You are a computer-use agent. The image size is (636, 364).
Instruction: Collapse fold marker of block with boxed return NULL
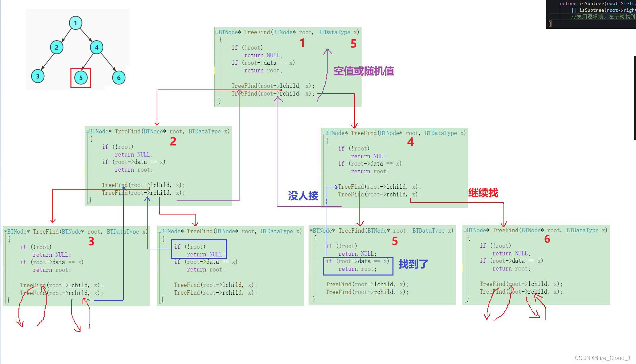coord(159,231)
